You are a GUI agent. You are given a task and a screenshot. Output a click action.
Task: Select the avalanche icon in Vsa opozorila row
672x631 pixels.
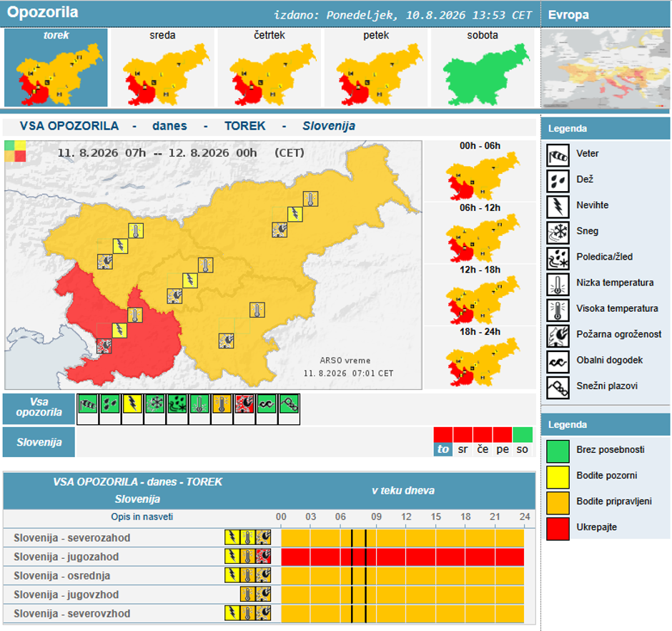[288, 404]
